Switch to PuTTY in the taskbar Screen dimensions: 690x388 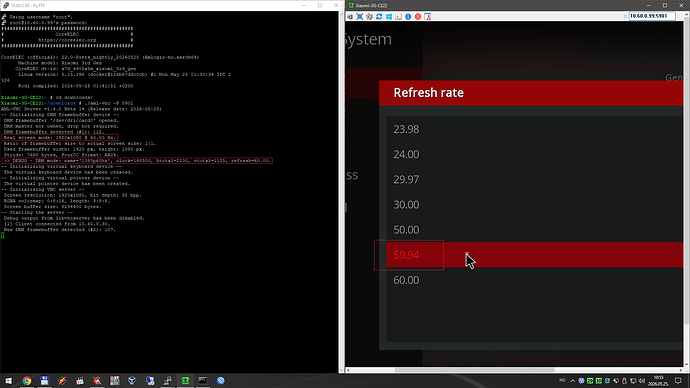168,381
